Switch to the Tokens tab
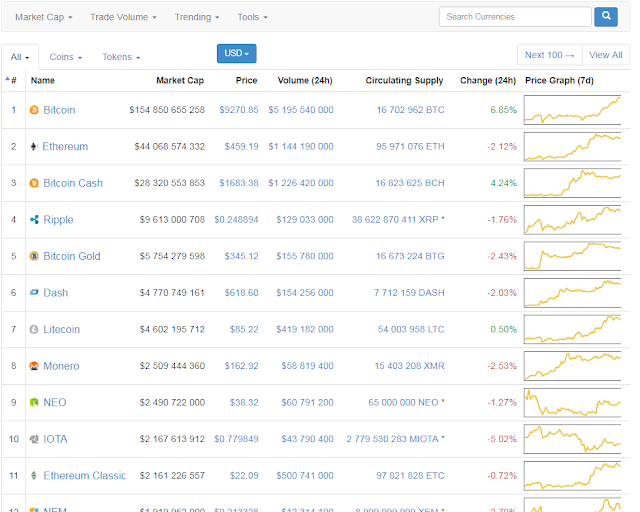640x512 pixels. click(121, 57)
